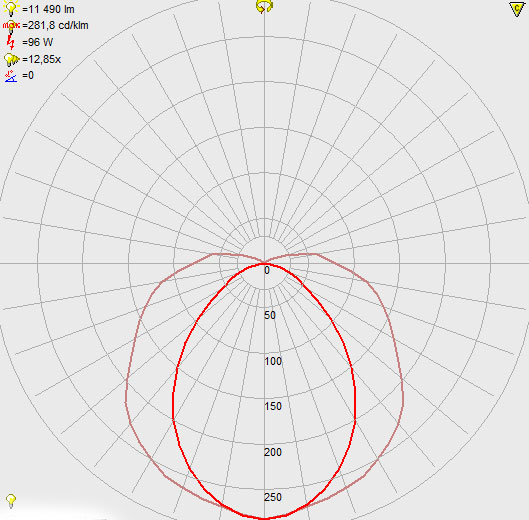This screenshot has width=529, height=520.
Task: Click the 0 scale label
Action: 267,270
